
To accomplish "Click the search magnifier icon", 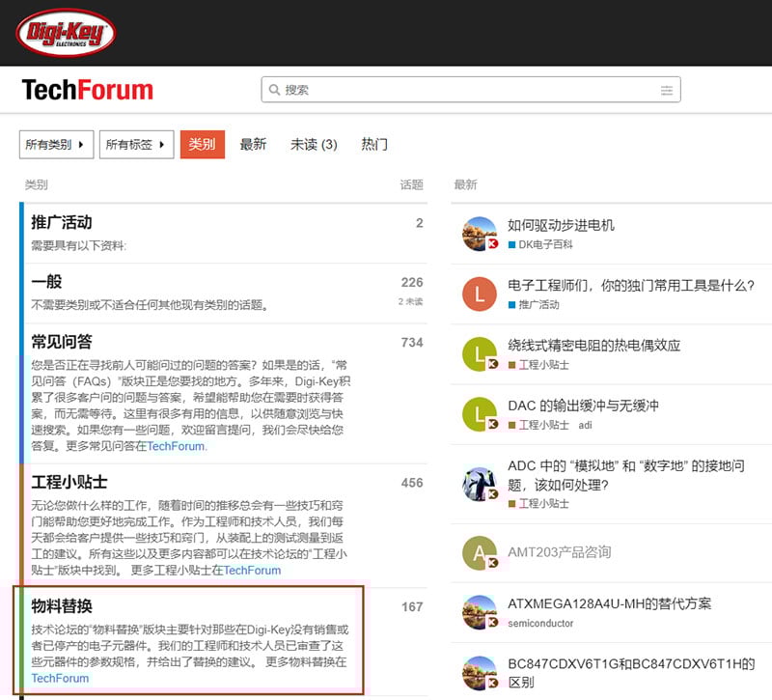I will point(276,89).
